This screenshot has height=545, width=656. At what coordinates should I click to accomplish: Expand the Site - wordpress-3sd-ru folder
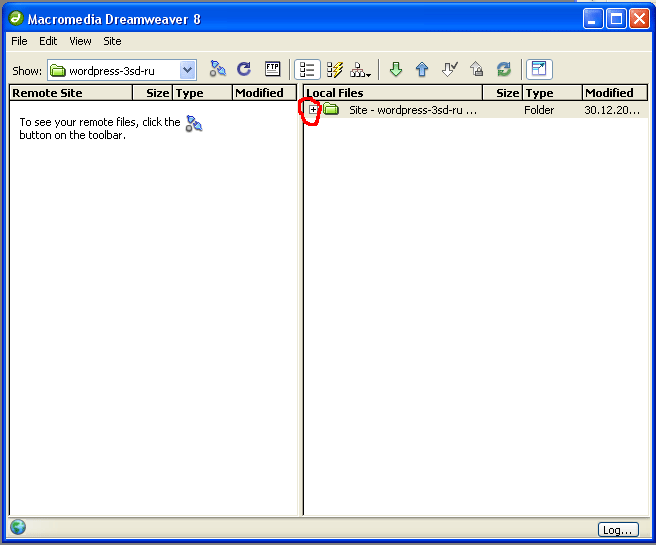tap(313, 110)
